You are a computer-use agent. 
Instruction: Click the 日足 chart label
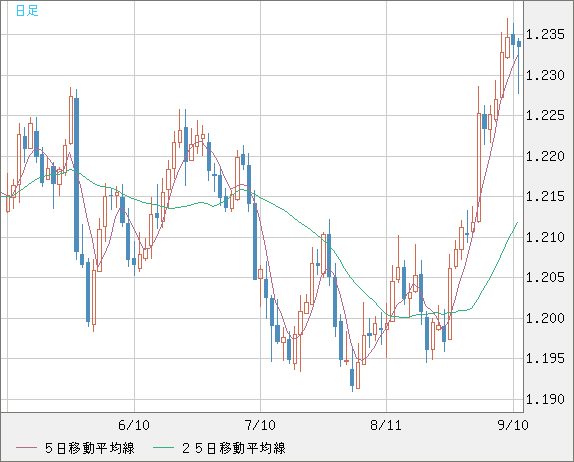[27, 11]
